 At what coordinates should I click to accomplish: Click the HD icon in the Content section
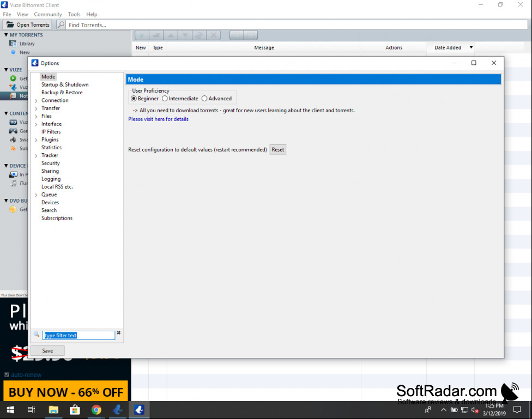(x=13, y=122)
